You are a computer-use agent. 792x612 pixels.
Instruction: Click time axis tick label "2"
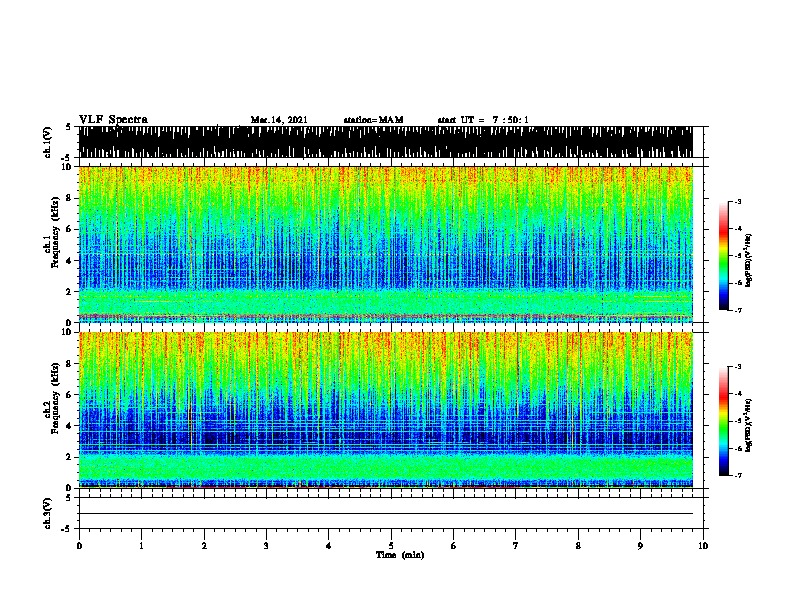(x=204, y=546)
